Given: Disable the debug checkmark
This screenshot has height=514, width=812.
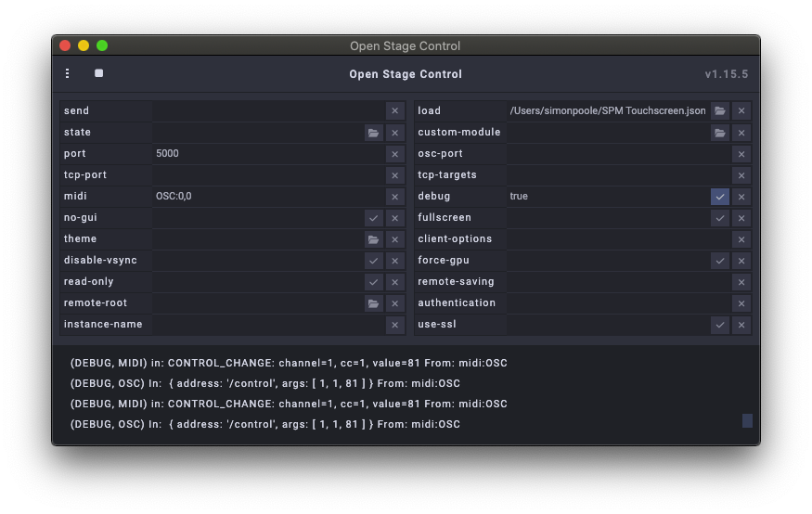Looking at the screenshot, I should (720, 196).
